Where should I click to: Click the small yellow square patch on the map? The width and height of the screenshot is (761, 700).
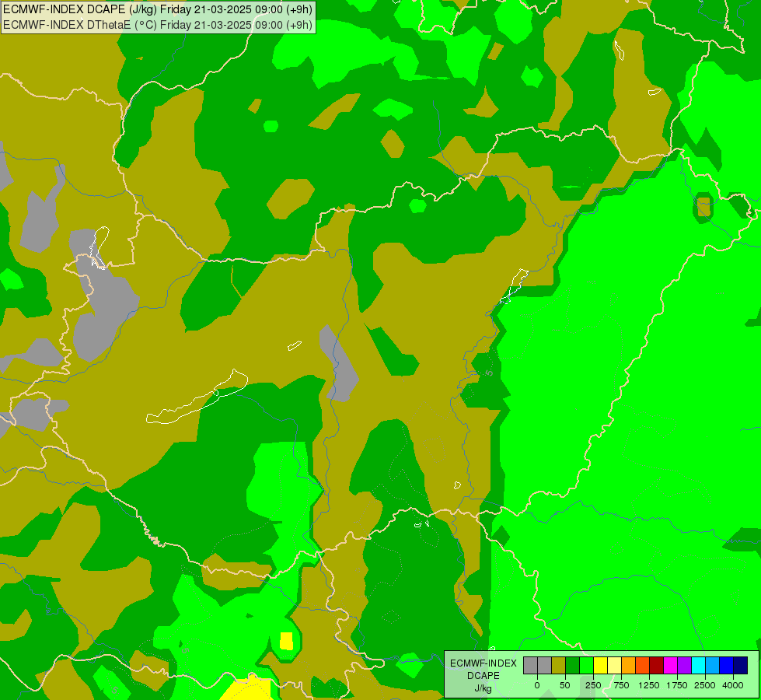(x=286, y=641)
